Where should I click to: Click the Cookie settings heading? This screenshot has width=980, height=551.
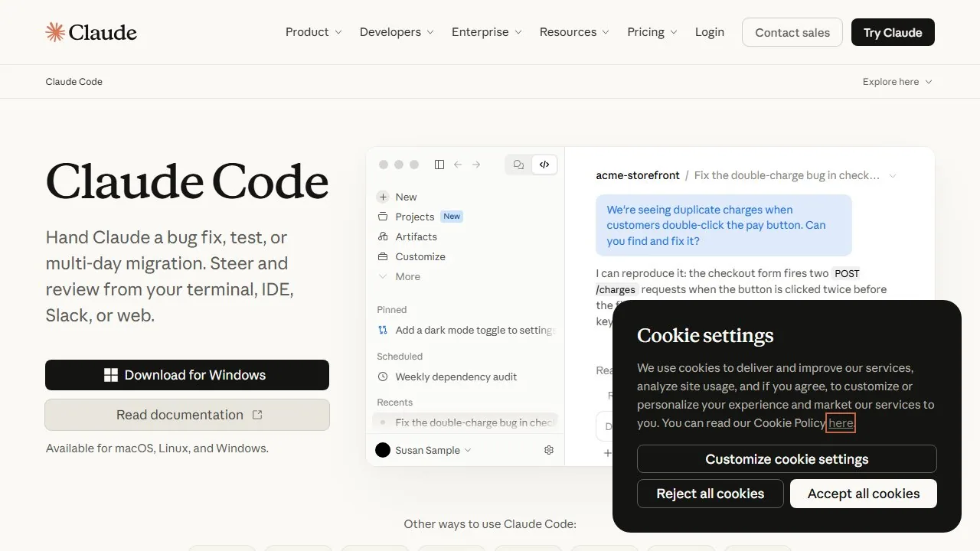705,335
